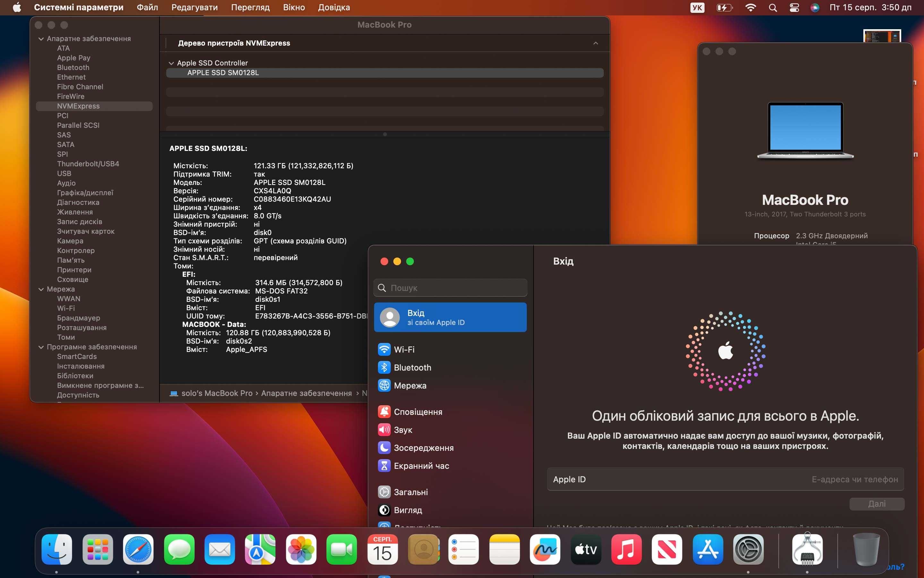Open Mail app in the Dock
924x578 pixels.
pos(219,549)
